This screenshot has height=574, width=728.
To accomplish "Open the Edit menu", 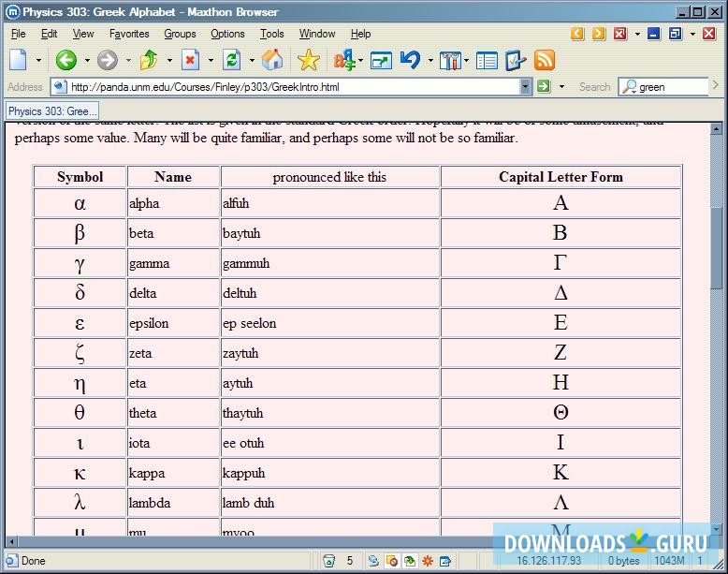I will tap(50, 34).
